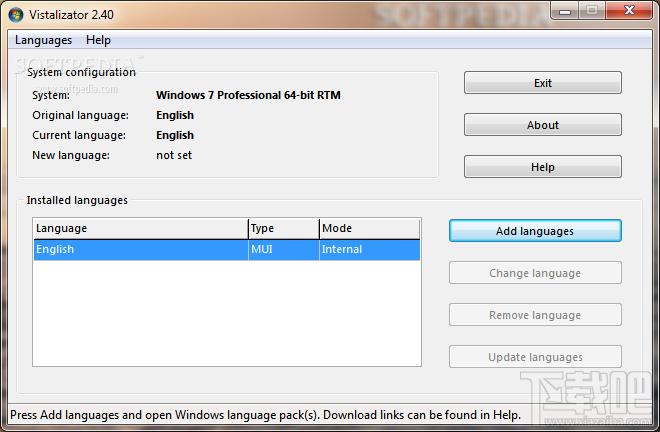Screen dimensions: 660x432
Task: Click the Exit button
Action: click(x=543, y=83)
